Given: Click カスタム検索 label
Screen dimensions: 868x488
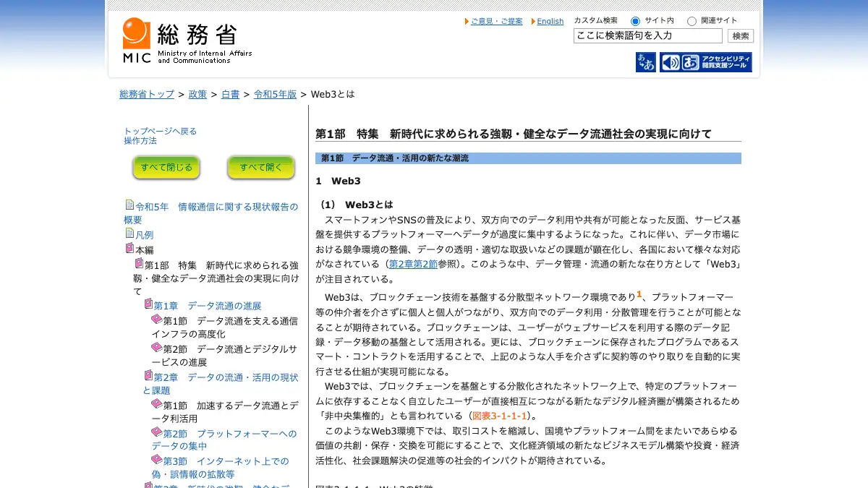Looking at the screenshot, I should pyautogui.click(x=596, y=21).
